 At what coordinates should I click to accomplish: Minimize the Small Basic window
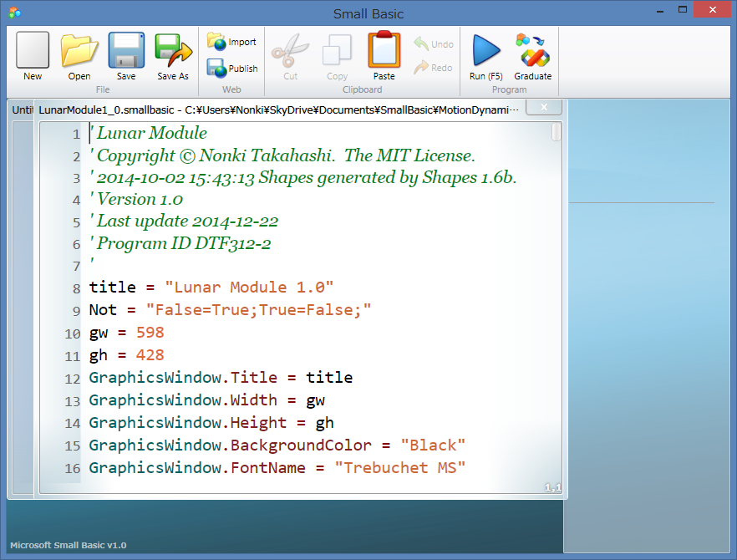[660, 10]
